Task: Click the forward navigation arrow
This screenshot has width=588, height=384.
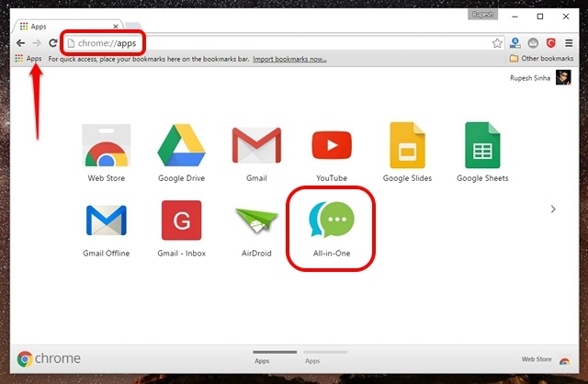Action: (37, 43)
